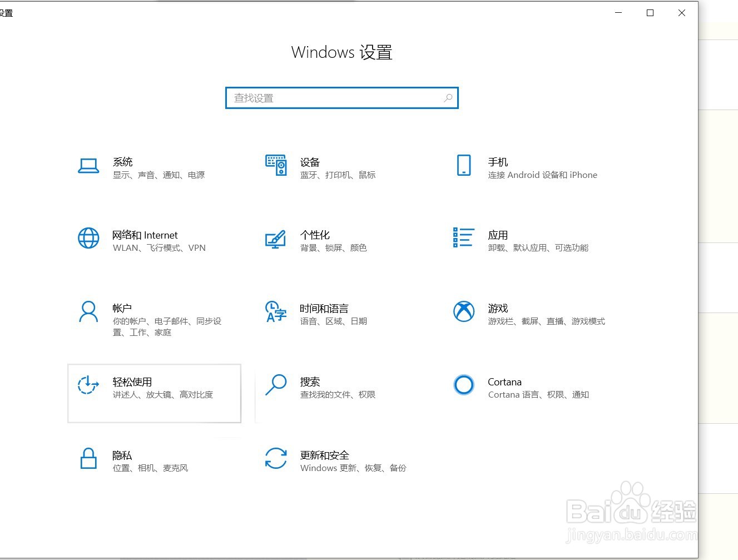Open the 手机 phone icon
Screen dimensions: 738x560
click(463, 165)
